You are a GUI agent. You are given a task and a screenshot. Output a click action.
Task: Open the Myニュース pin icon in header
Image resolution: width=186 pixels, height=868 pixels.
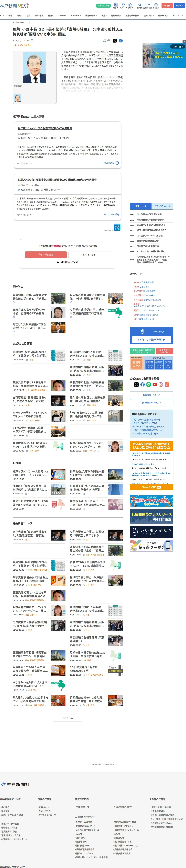click(x=123, y=6)
